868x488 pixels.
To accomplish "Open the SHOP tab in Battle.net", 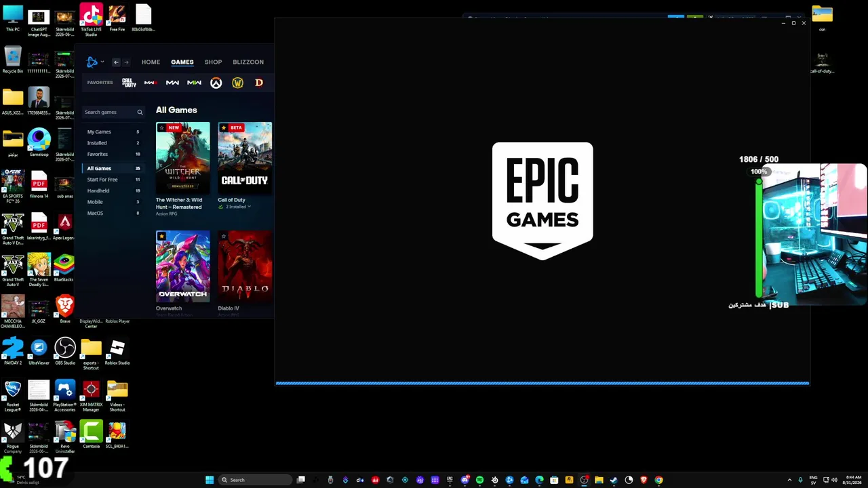I will (213, 62).
